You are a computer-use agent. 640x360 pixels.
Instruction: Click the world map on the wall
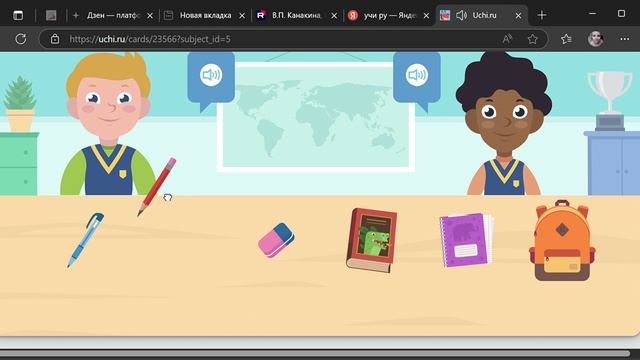[315, 116]
